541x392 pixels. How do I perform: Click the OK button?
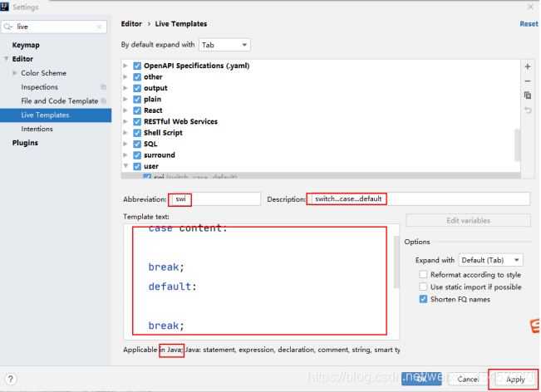click(x=421, y=380)
